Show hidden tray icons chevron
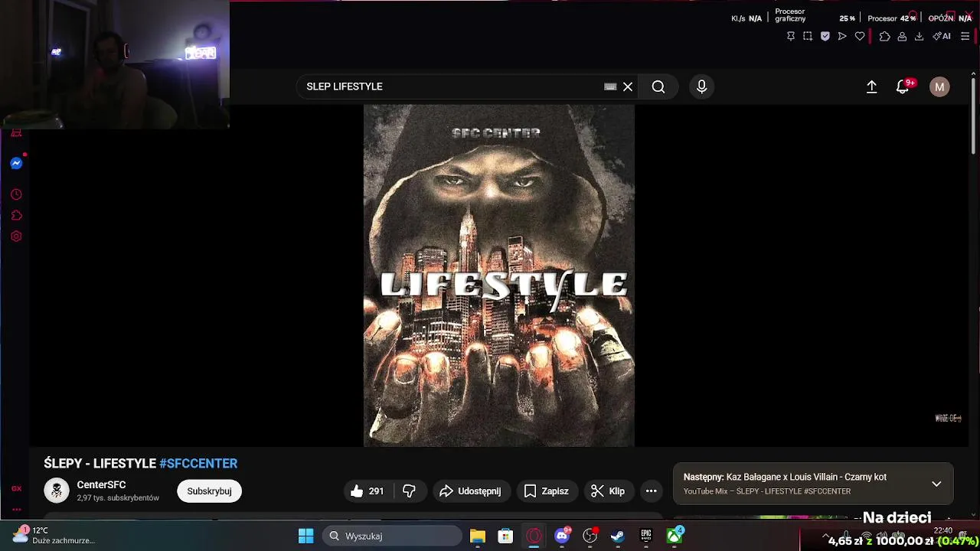 (825, 536)
